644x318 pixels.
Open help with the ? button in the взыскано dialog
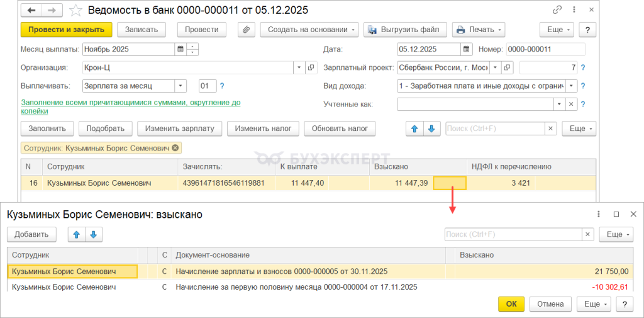(625, 304)
